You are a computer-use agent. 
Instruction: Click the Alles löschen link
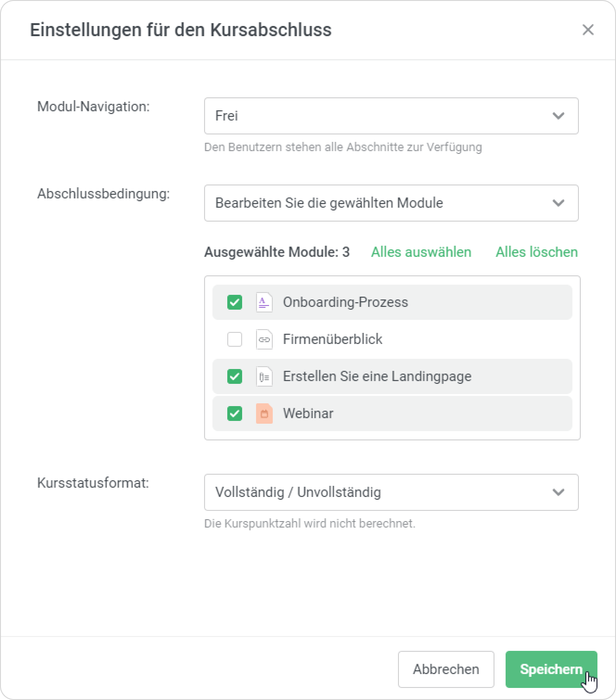point(536,252)
